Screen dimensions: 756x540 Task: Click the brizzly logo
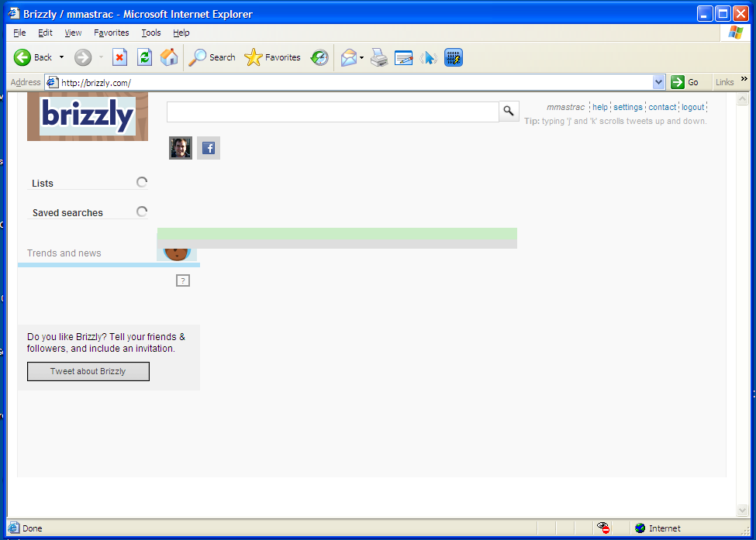[x=88, y=116]
